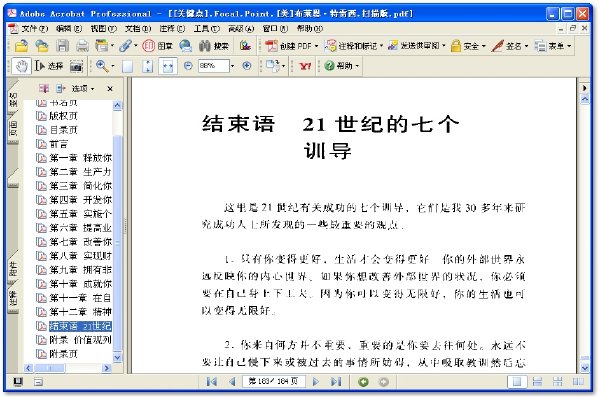Open the 视图(V) menu
600x399 pixels.
103,29
